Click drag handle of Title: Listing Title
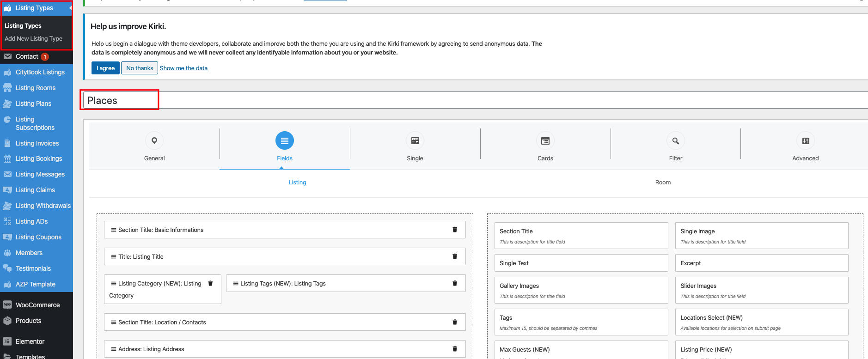 tap(114, 256)
